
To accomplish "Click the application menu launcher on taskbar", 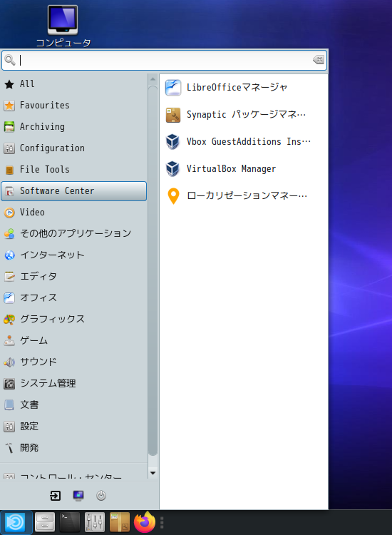I will coord(16,522).
